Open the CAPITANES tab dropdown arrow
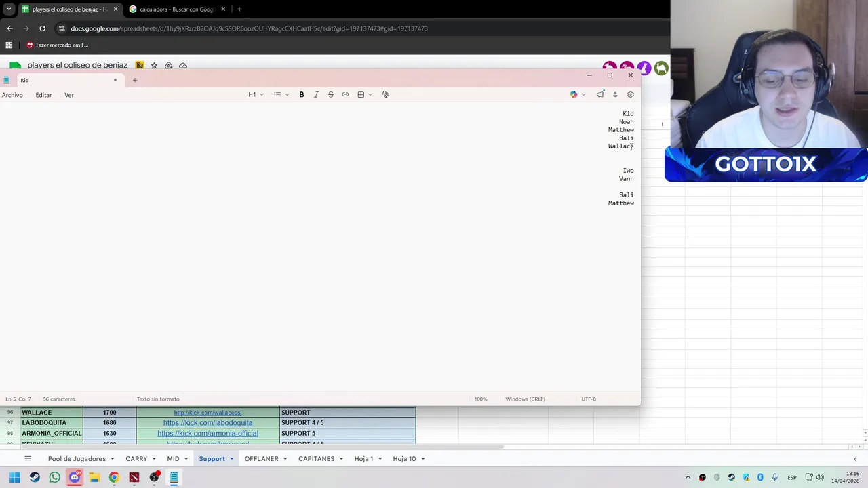The width and height of the screenshot is (868, 488). [341, 459]
